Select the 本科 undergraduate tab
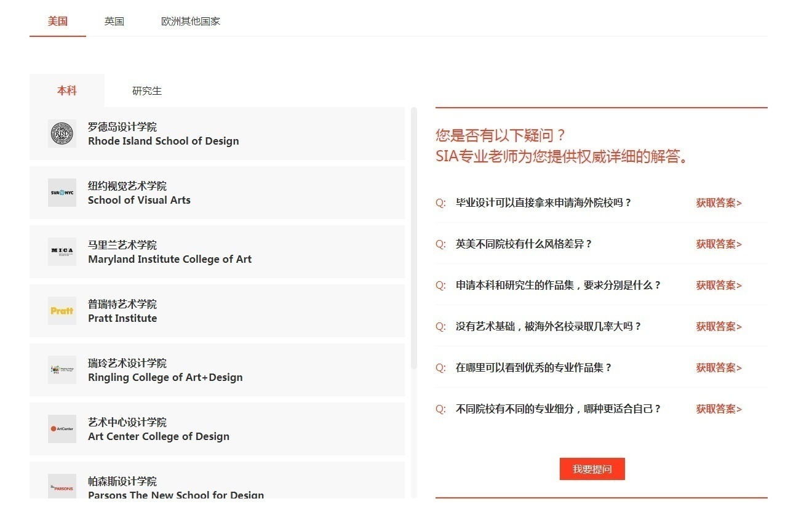Screen dimensions: 812x528 [x=67, y=90]
